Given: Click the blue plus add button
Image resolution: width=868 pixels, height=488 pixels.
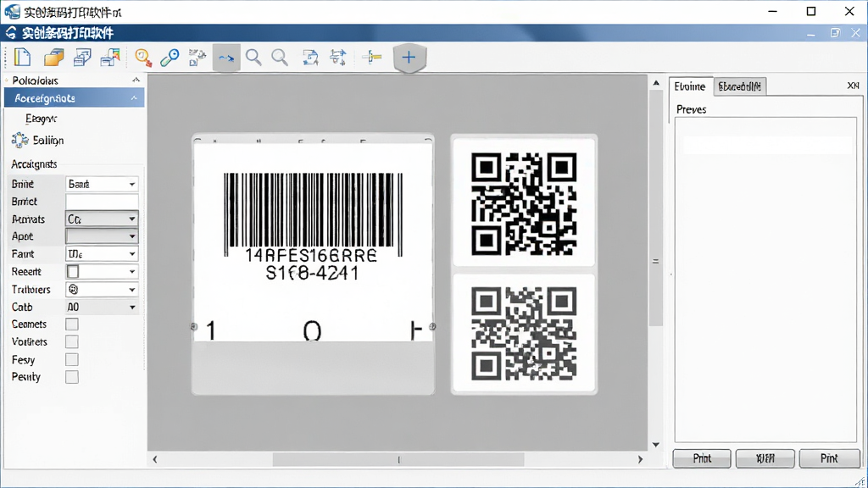Looking at the screenshot, I should coord(409,57).
